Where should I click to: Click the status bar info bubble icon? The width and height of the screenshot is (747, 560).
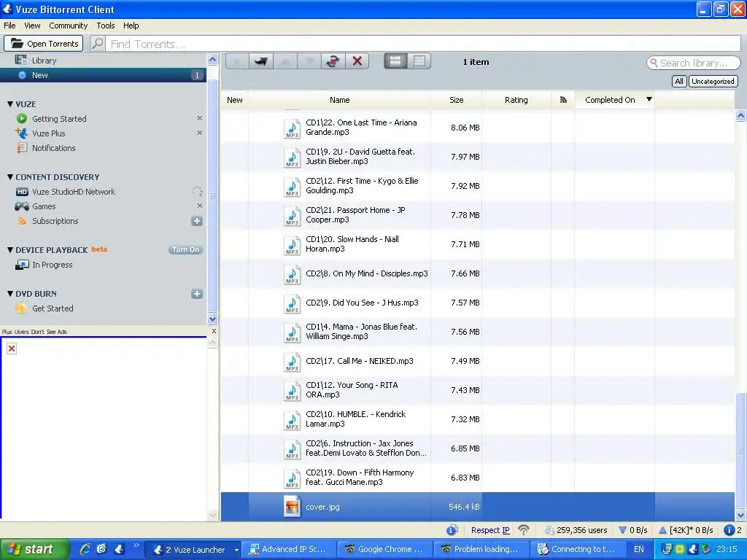click(x=452, y=530)
